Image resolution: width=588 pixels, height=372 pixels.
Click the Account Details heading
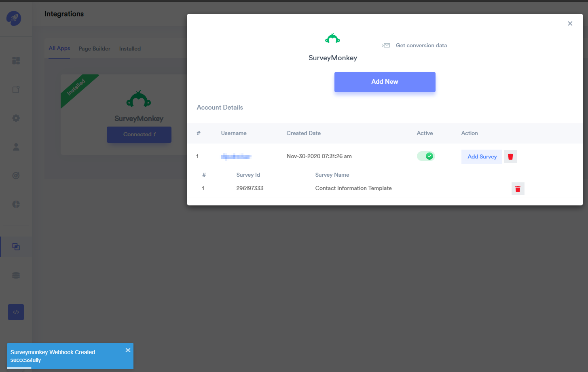[220, 107]
